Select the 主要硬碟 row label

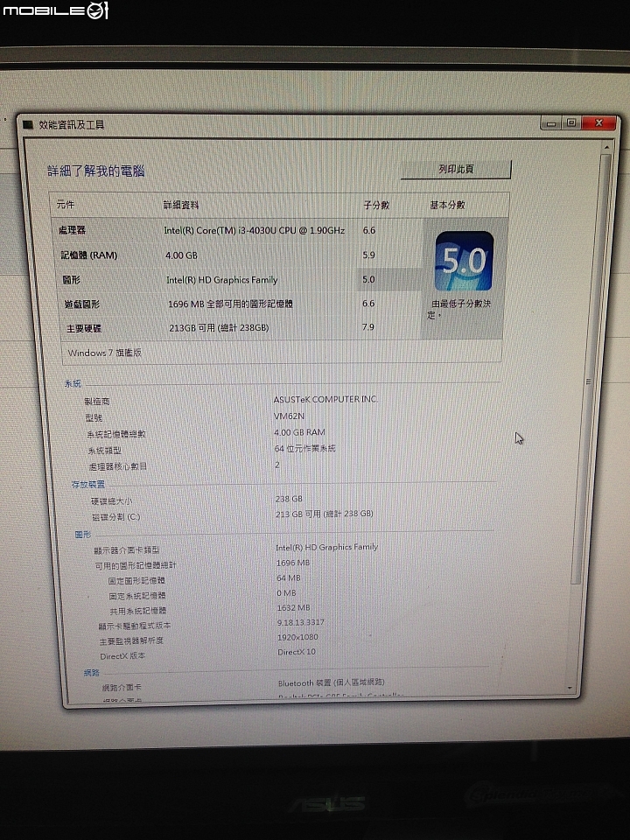[x=84, y=328]
